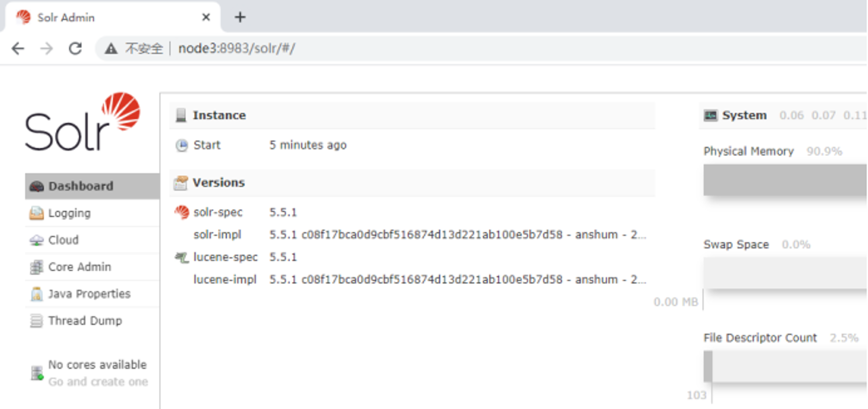Click the Start label in Instance

pyautogui.click(x=207, y=145)
